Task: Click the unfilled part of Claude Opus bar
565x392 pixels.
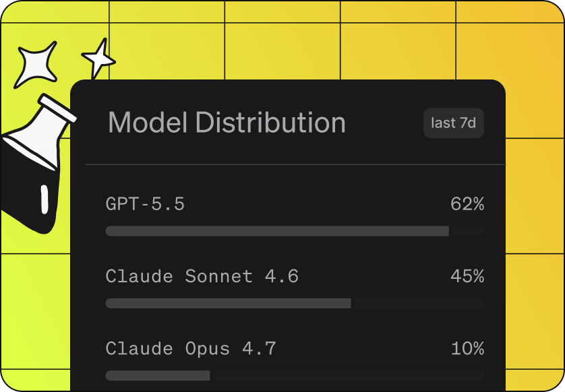Action: pos(349,376)
